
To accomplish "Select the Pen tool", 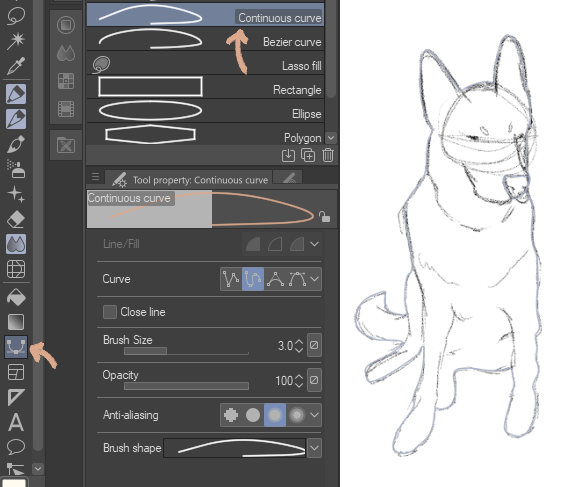I will coord(16,94).
